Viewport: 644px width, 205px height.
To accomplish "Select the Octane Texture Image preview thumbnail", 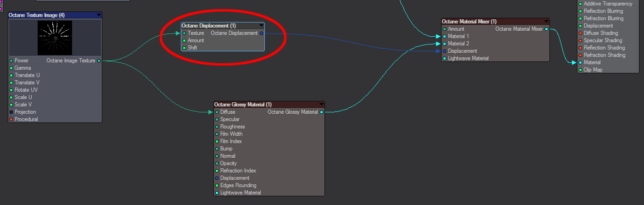I will 55,39.
